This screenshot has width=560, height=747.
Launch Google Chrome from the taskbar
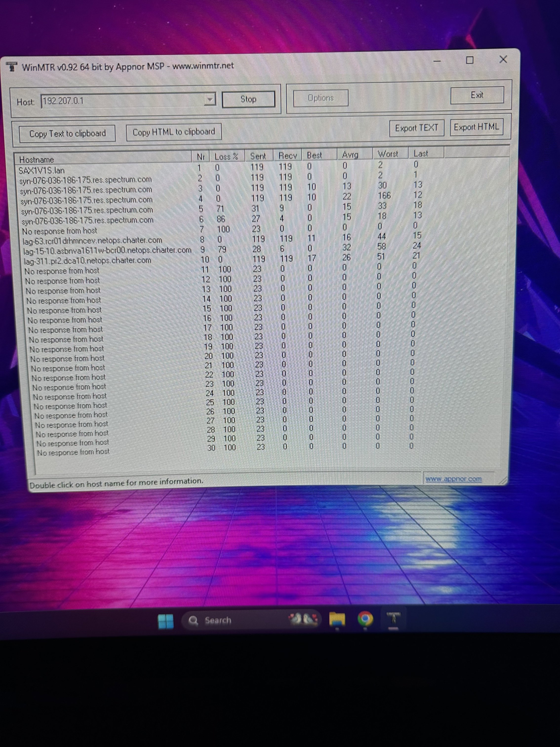(365, 619)
